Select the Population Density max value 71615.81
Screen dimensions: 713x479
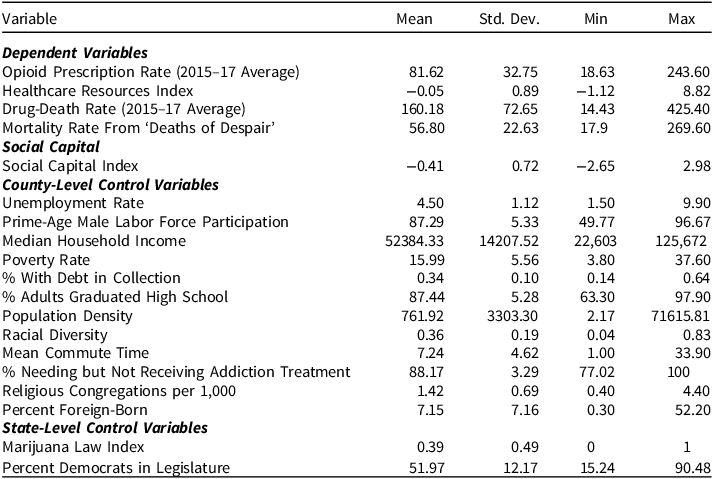(x=680, y=316)
